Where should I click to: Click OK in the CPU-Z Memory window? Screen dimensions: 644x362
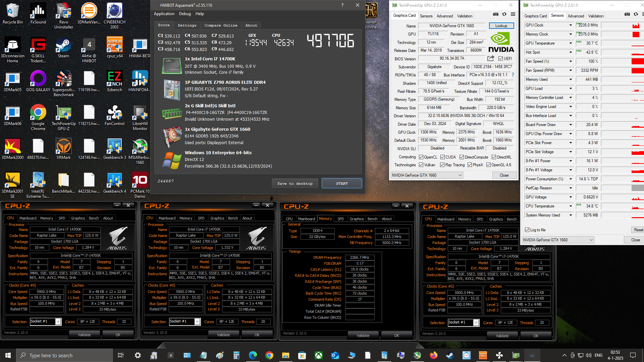(x=396, y=335)
